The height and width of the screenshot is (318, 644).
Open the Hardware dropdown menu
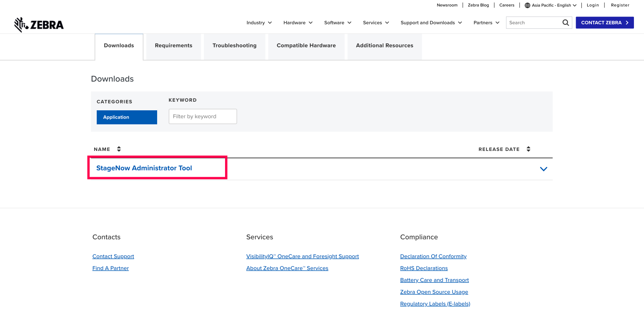pyautogui.click(x=298, y=23)
